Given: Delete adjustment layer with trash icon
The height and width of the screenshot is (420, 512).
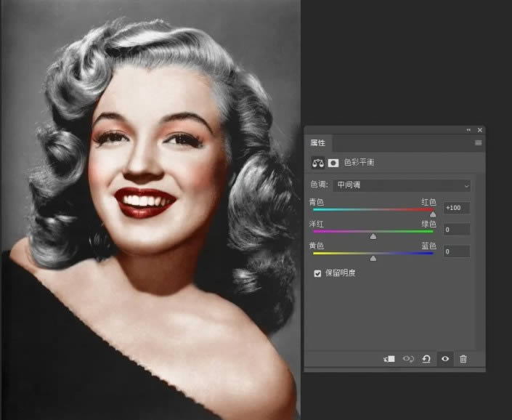Looking at the screenshot, I should tap(463, 359).
